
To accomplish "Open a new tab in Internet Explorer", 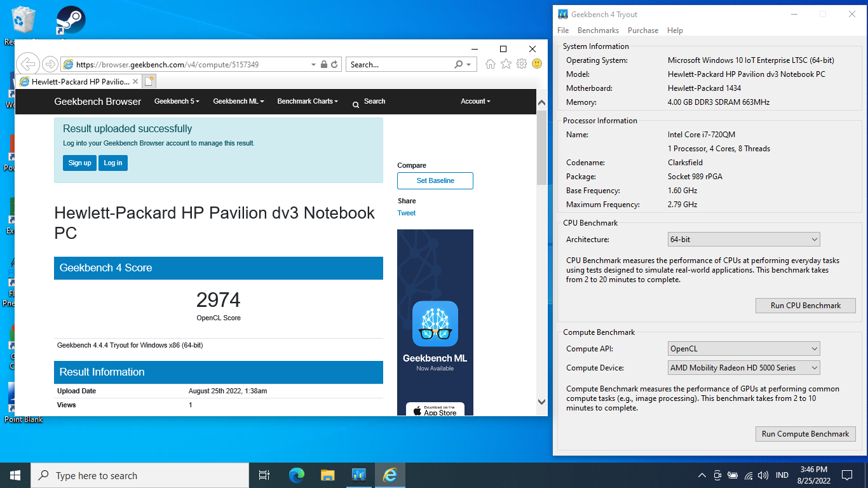I will (x=149, y=81).
